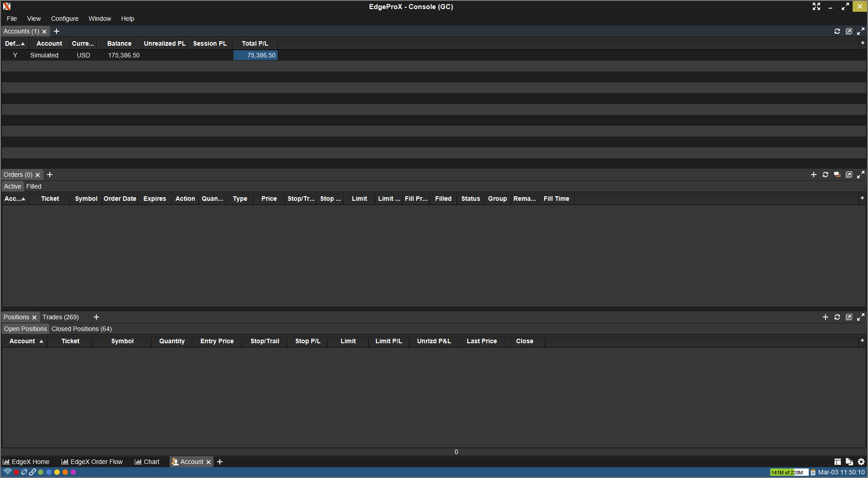Refresh the Orders panel
Viewport: 868px width, 478px height.
825,175
